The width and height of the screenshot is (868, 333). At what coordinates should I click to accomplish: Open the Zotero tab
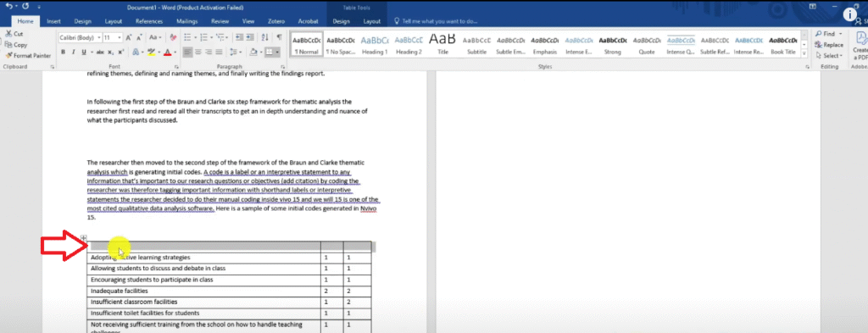(275, 21)
